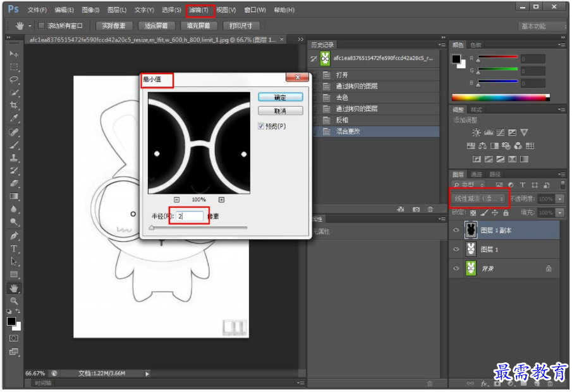Switch to 通道 tab
Image resolution: width=572 pixels, height=392 pixels.
(x=476, y=174)
